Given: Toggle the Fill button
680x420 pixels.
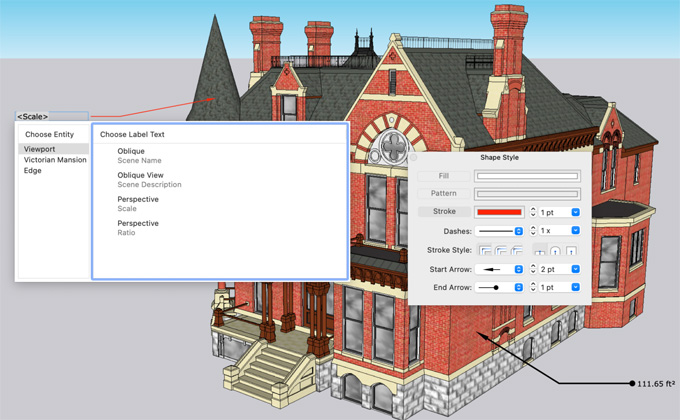Looking at the screenshot, I should (x=444, y=176).
